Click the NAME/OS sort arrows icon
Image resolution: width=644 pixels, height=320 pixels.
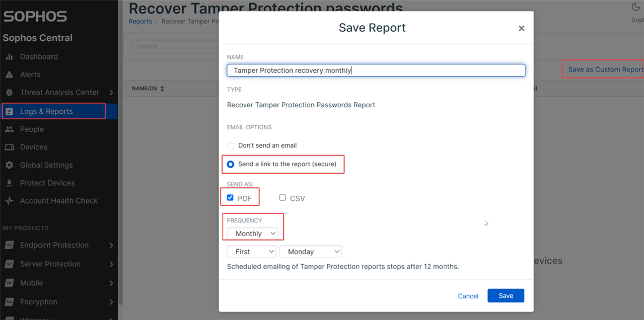click(x=162, y=89)
